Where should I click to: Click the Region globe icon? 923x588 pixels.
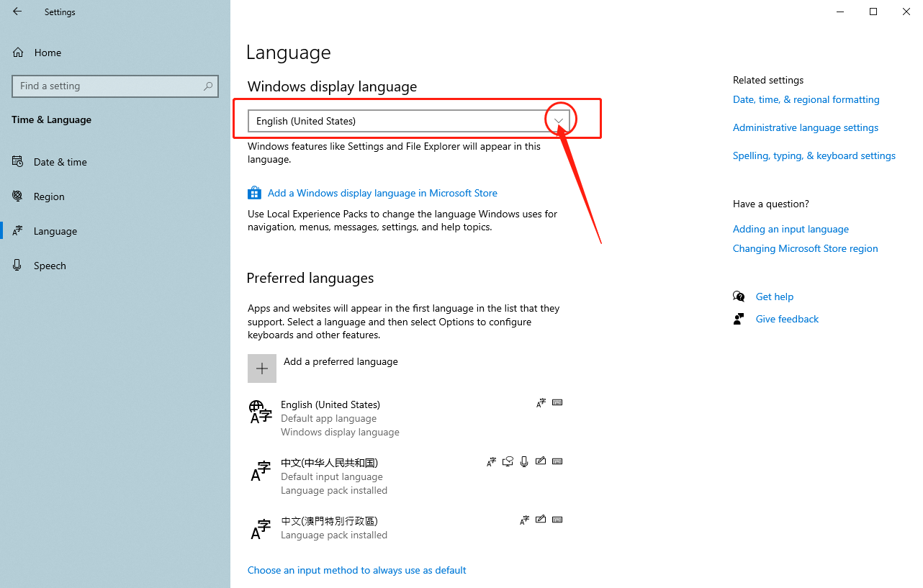tap(18, 196)
